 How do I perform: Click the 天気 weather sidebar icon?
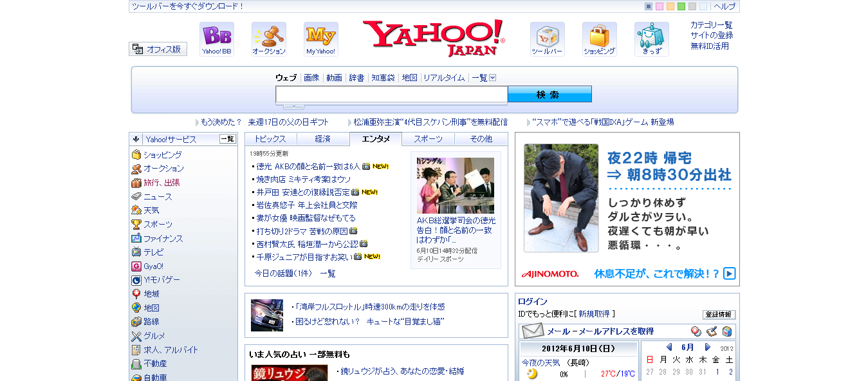tap(136, 210)
